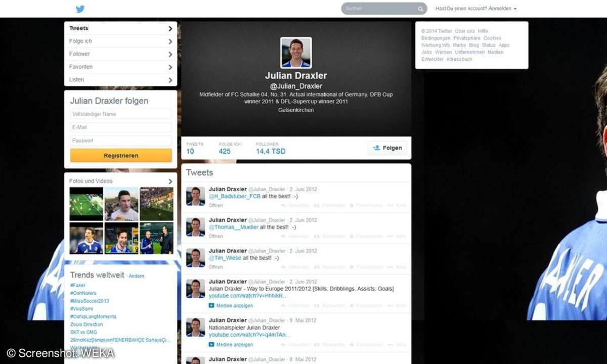The width and height of the screenshot is (607, 364).
Task: Click Julian Draxler's profile avatar image
Action: pos(296,52)
